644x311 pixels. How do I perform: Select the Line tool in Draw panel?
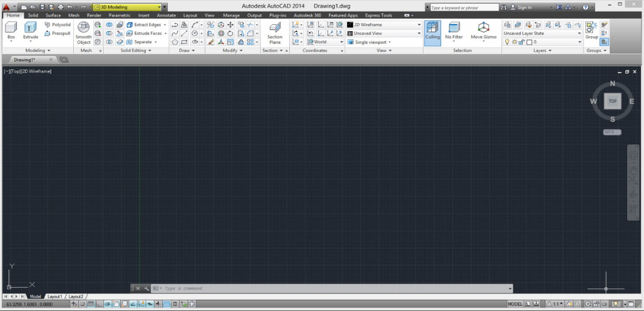[184, 33]
